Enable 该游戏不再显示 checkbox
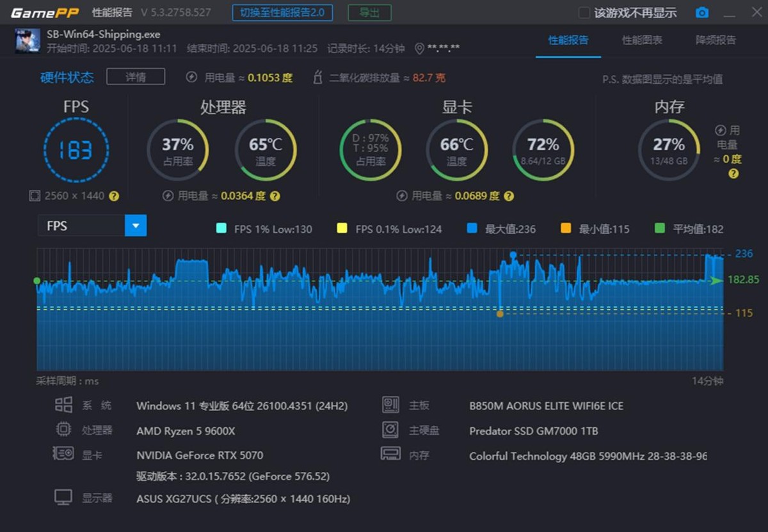This screenshot has width=768, height=532. (584, 13)
